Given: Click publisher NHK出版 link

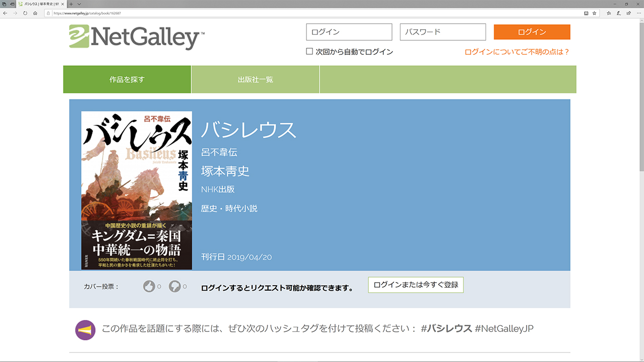Looking at the screenshot, I should [218, 190].
